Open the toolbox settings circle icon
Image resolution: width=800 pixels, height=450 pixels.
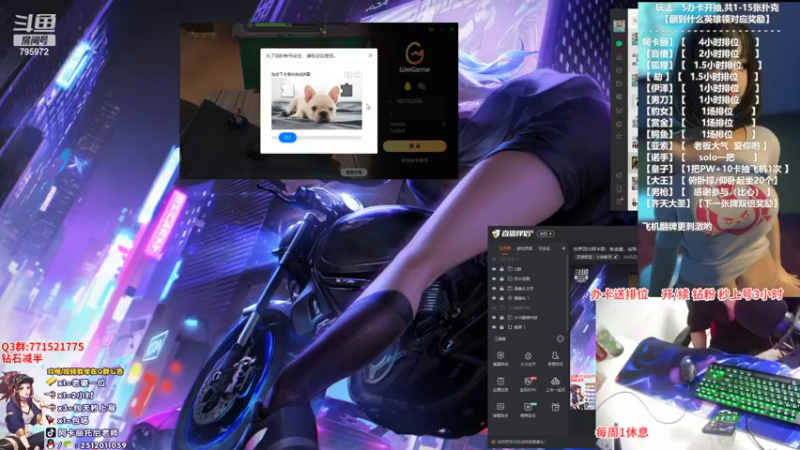click(560, 339)
